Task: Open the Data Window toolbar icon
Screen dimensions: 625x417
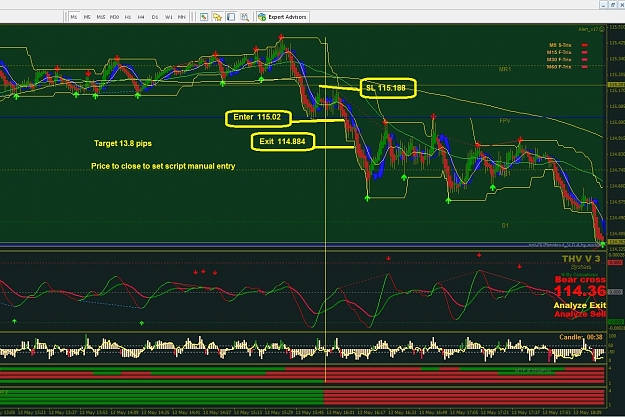Action: tap(204, 17)
